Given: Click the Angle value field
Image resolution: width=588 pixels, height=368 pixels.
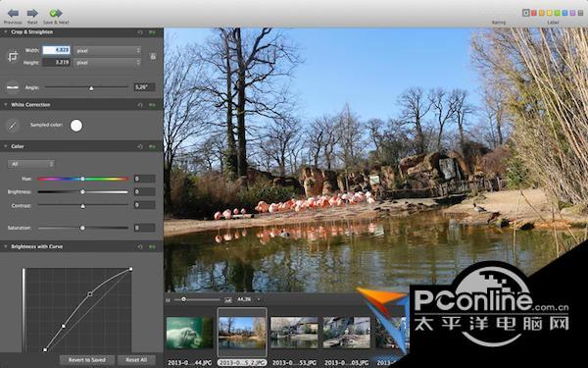Looking at the screenshot, I should tap(144, 87).
